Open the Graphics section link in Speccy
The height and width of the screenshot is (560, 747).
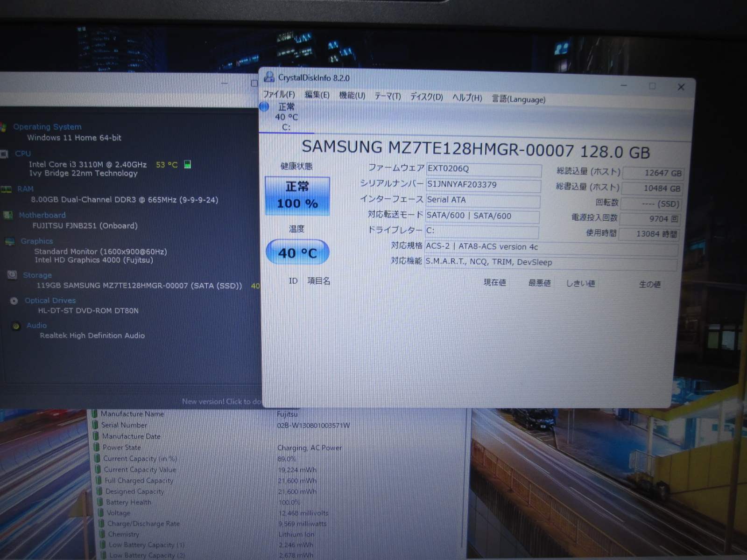(x=37, y=241)
